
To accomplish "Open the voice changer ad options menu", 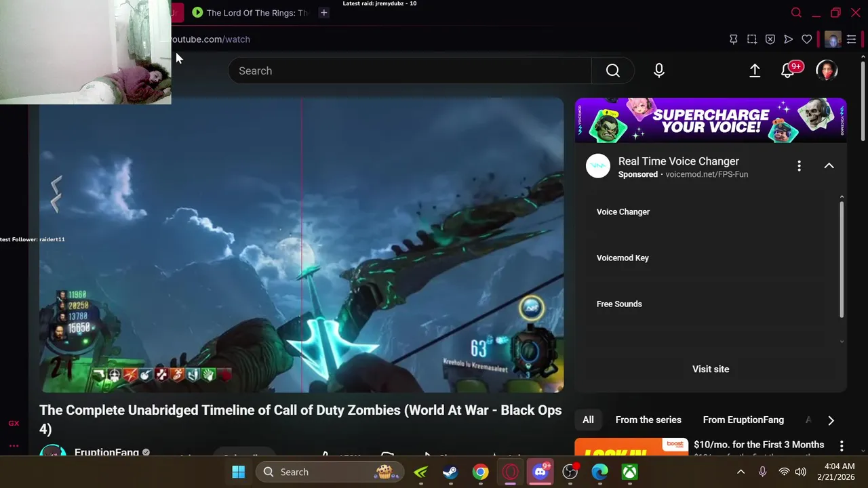I will coord(799,165).
